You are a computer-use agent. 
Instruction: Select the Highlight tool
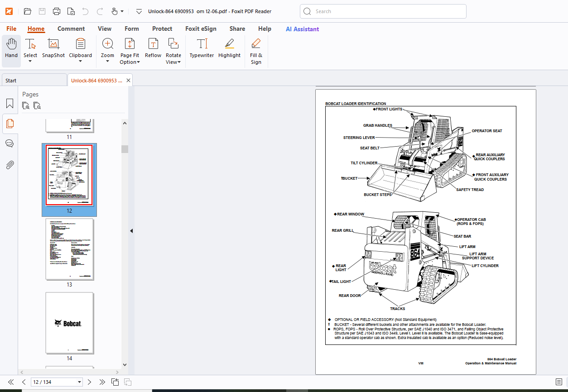coord(229,48)
